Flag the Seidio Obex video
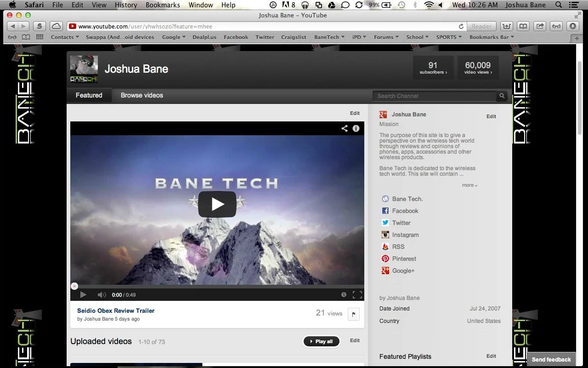588x368 pixels. pos(353,314)
